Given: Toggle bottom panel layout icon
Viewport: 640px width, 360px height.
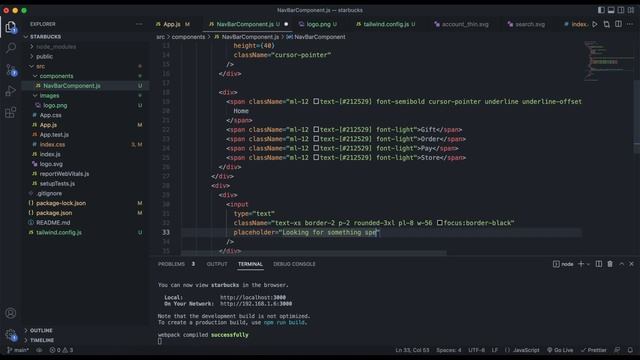Looking at the screenshot, I should point(611,10).
